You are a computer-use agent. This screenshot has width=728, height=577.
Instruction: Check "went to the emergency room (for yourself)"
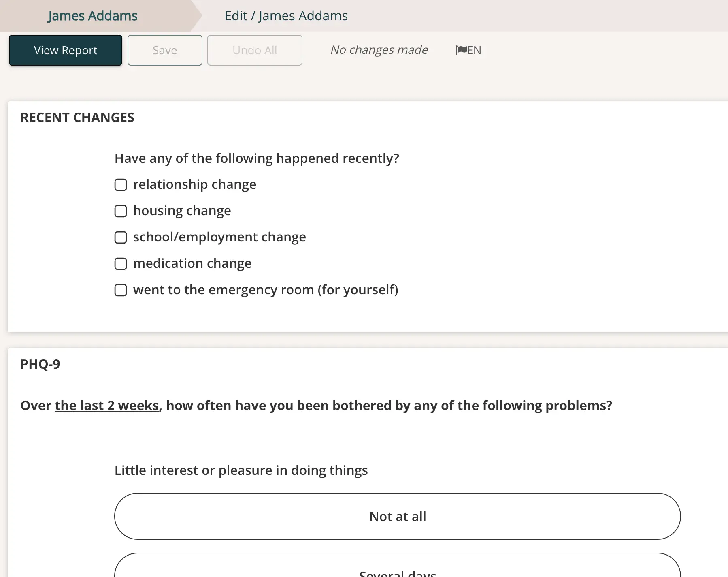tap(121, 290)
